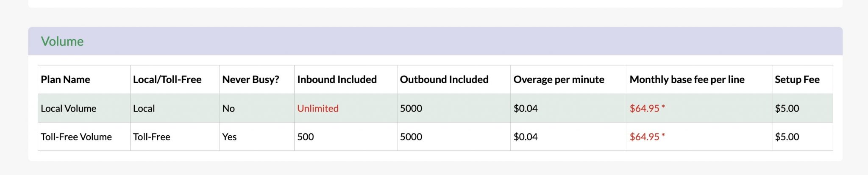Click the Yes value under Never Busy

click(229, 137)
